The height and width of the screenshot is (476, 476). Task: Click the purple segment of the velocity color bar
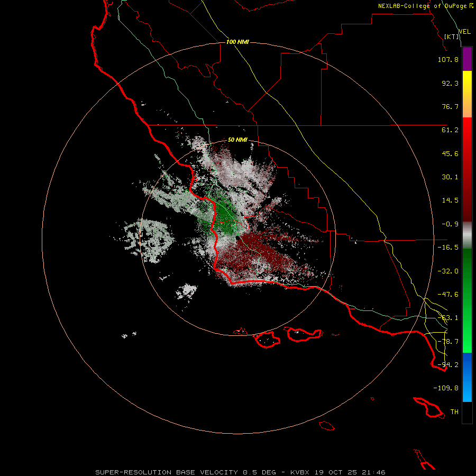467,59
